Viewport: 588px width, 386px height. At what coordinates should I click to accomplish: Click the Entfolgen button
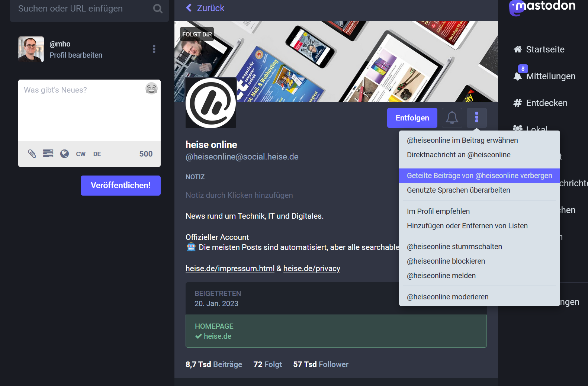(x=412, y=118)
